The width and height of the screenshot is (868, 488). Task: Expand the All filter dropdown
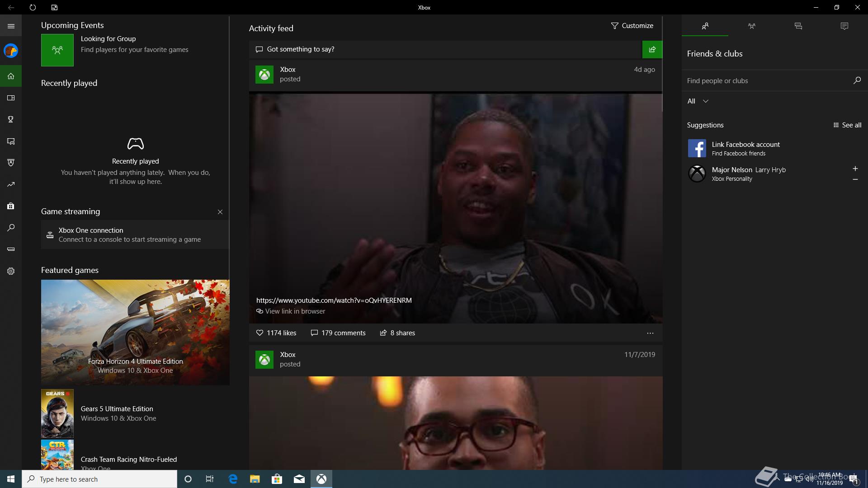(x=698, y=101)
